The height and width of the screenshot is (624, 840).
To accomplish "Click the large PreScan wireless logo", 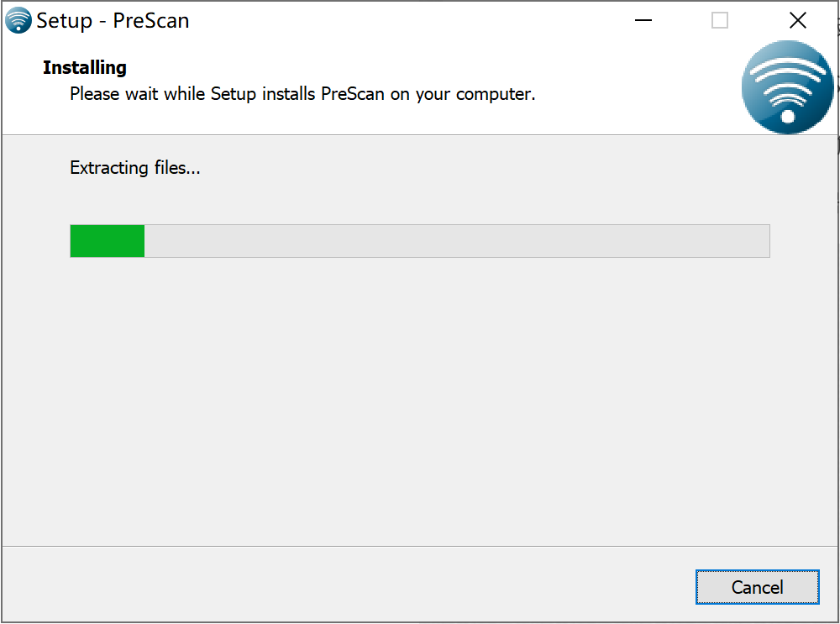I will tap(788, 87).
